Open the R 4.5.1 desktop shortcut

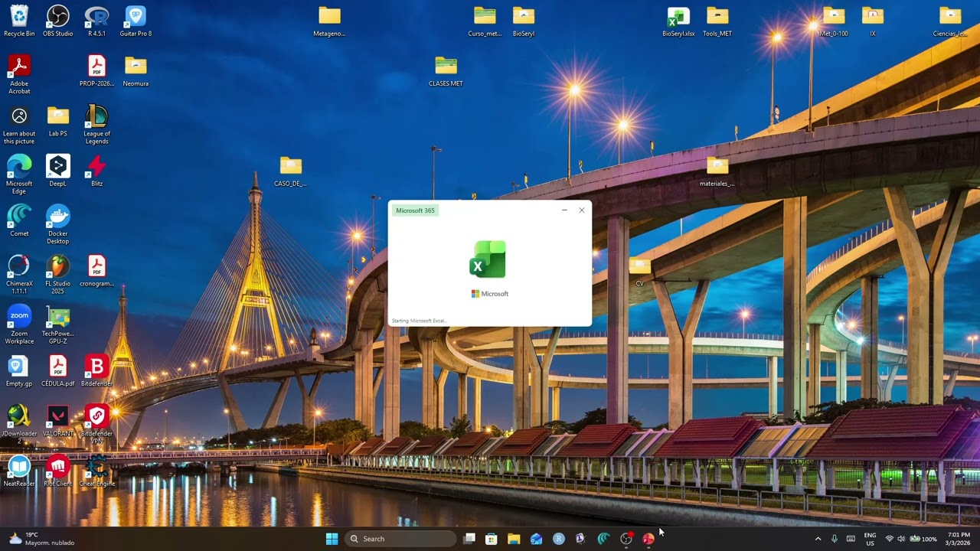tap(96, 21)
